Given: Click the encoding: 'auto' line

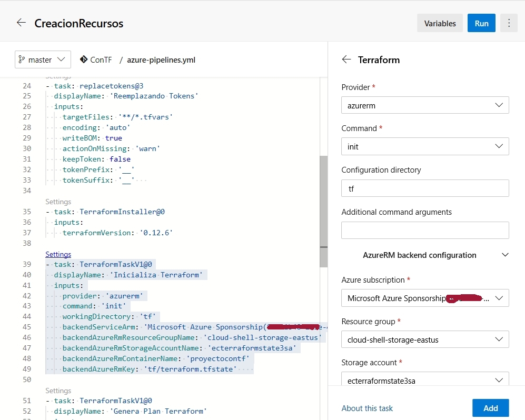Looking at the screenshot, I should tap(96, 127).
